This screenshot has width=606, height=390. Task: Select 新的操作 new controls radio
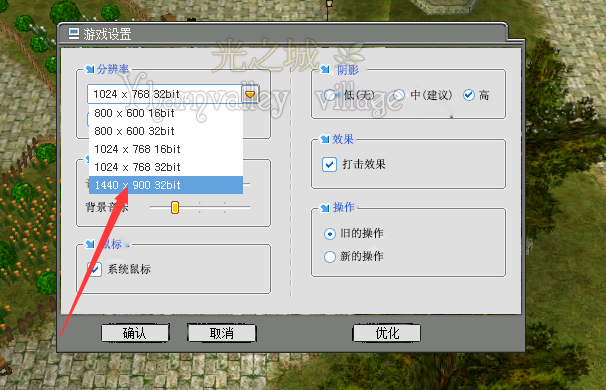point(330,257)
